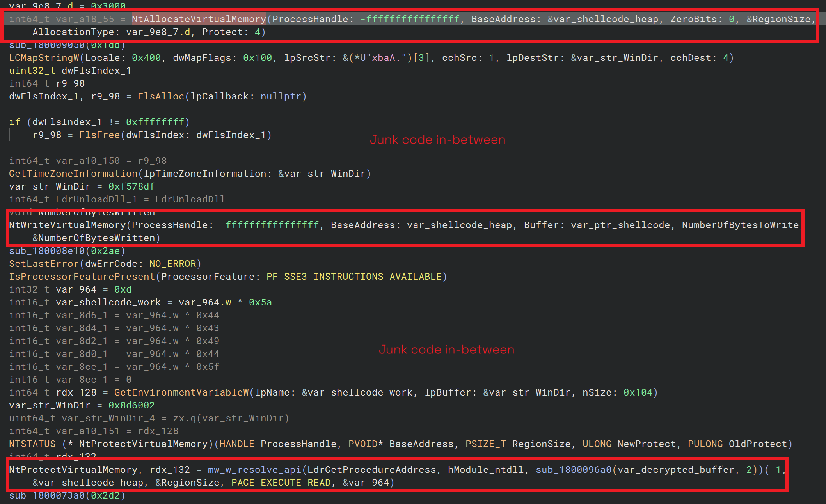Click mw_w_resolve_api function name
Screen dimensions: 826x504
[254, 470]
